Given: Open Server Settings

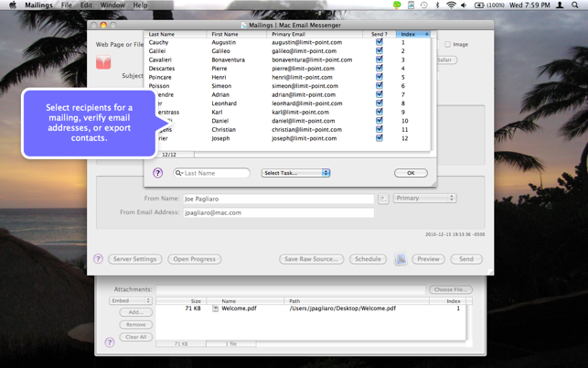Looking at the screenshot, I should (135, 259).
